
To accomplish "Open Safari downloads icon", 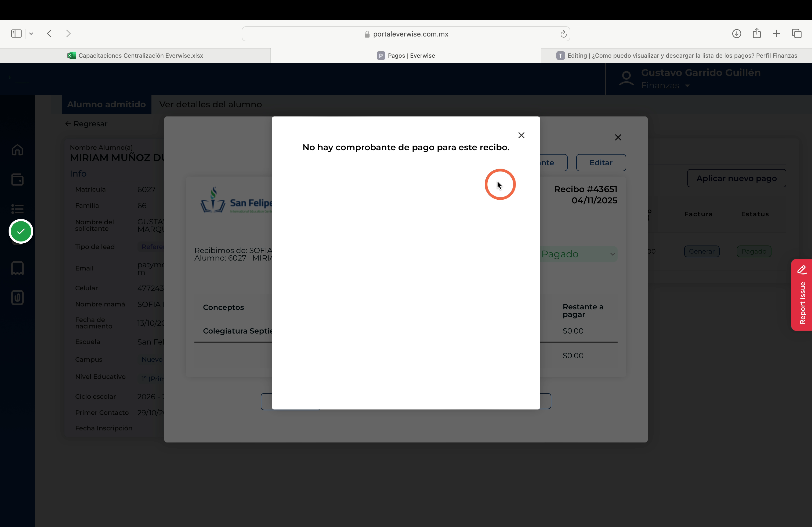I will [x=737, y=33].
